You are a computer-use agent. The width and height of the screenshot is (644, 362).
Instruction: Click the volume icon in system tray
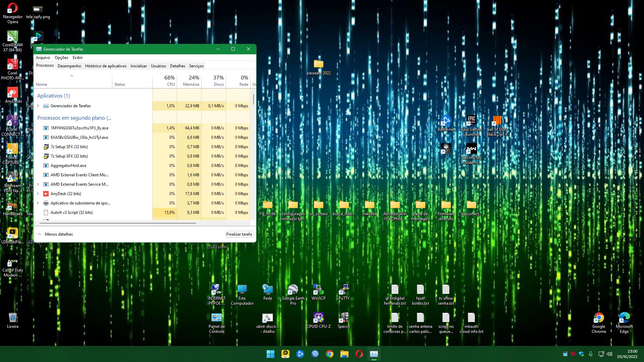click(609, 354)
